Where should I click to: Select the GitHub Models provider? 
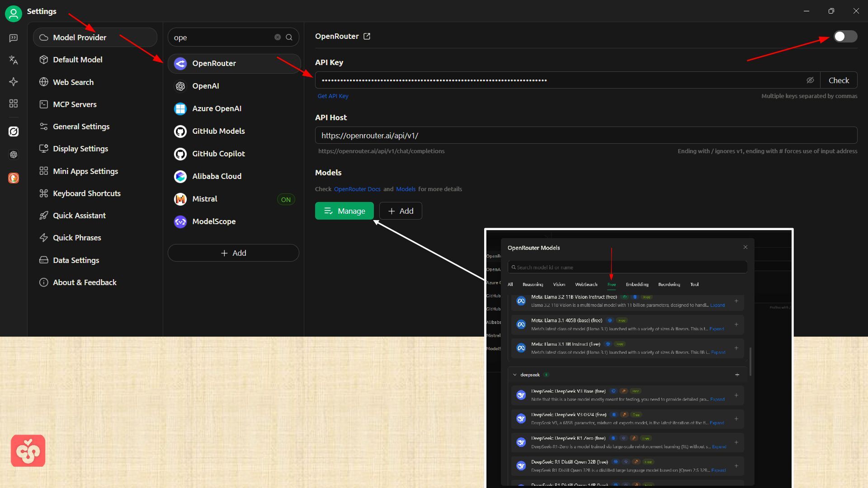tap(234, 131)
